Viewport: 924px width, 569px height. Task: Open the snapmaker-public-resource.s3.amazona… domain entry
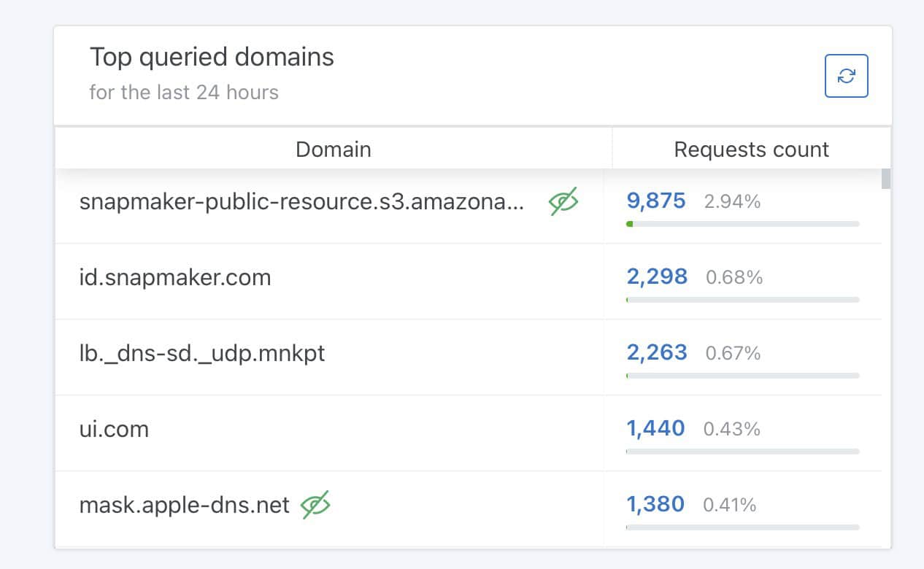pos(301,202)
